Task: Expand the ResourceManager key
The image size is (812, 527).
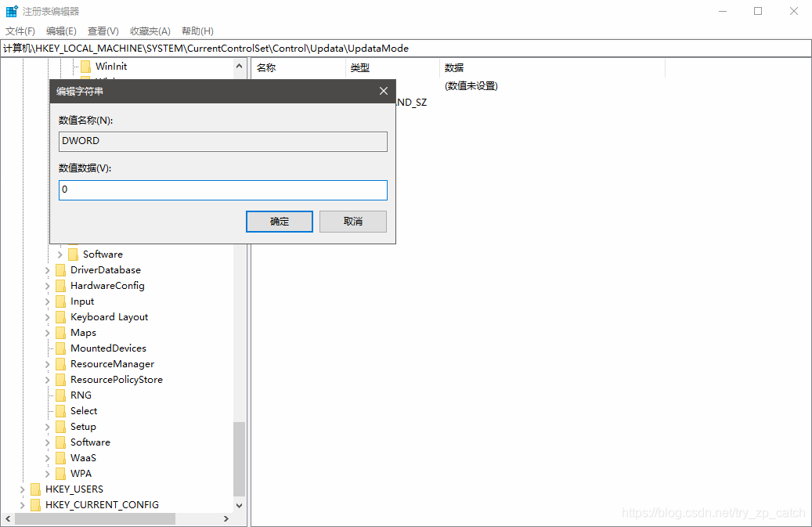Action: tap(48, 364)
